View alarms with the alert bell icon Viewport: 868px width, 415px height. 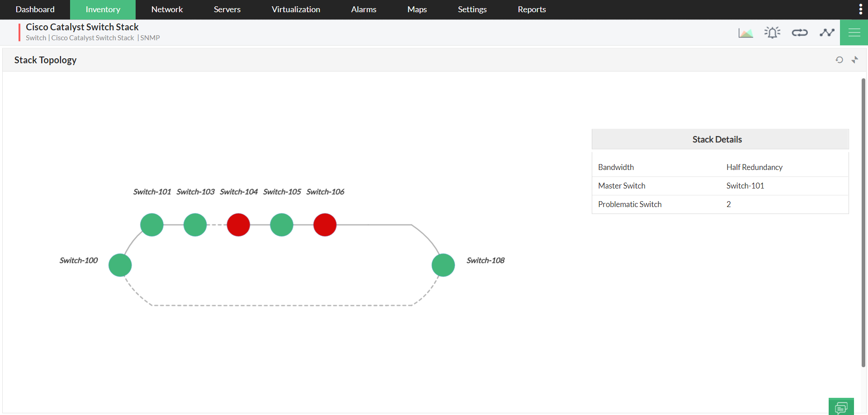tap(772, 32)
